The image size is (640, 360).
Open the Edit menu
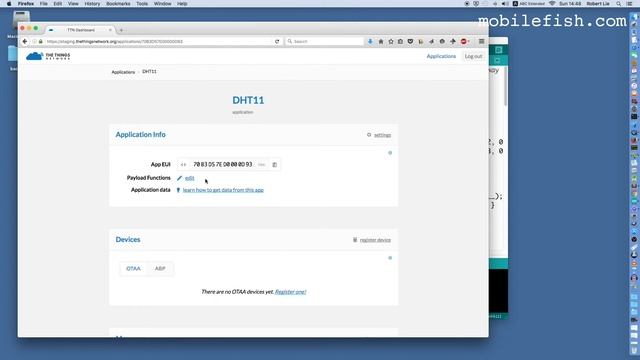(x=58, y=4)
